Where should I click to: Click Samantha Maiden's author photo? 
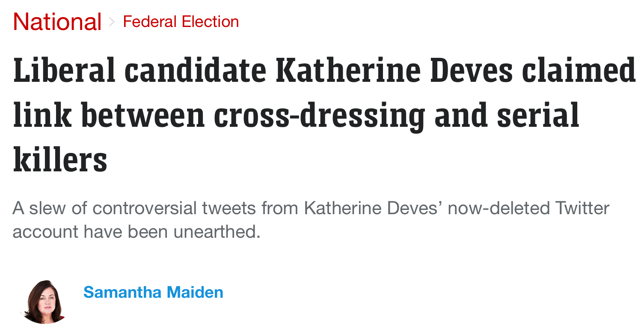[x=43, y=302]
